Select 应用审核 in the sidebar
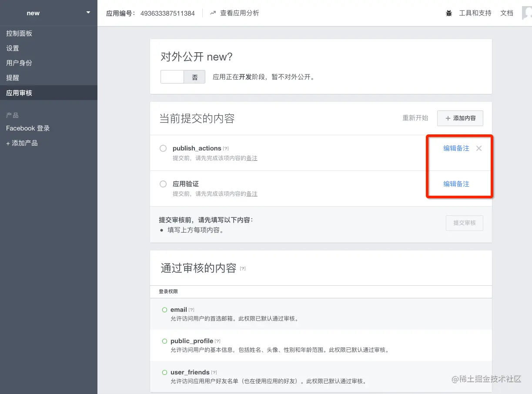The image size is (532, 394). pos(49,93)
